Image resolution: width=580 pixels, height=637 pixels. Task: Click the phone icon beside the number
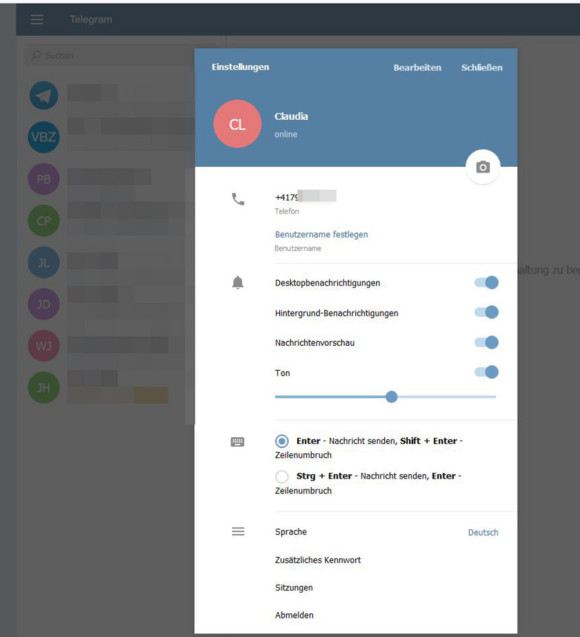(x=238, y=199)
